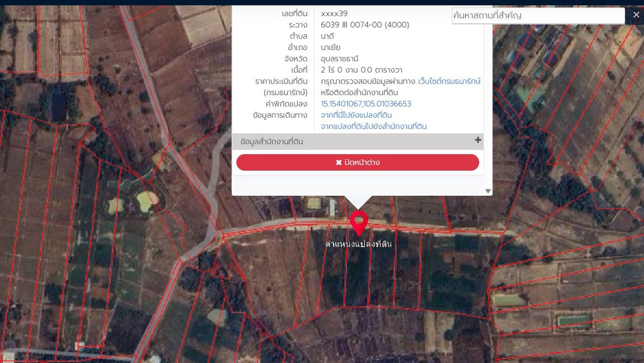Open route จากแปลงที่ดินไปยังสำนักงานที่ดิน link
644x363 pixels.
click(x=373, y=126)
